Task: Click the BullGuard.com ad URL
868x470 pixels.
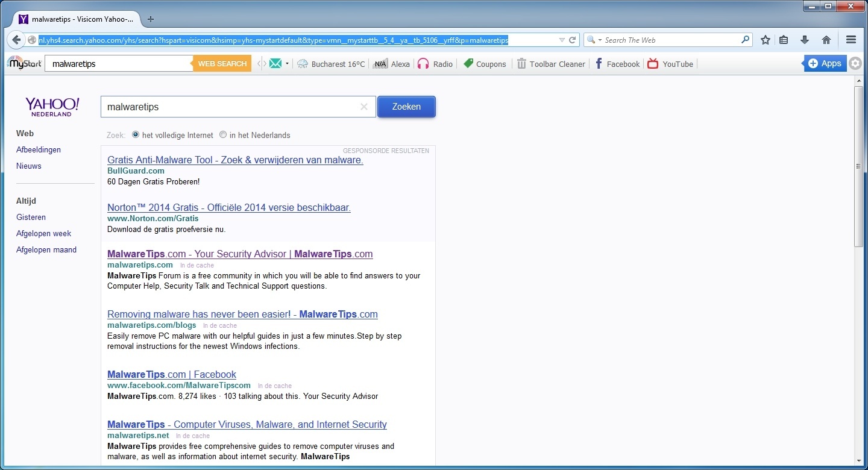Action: tap(136, 171)
